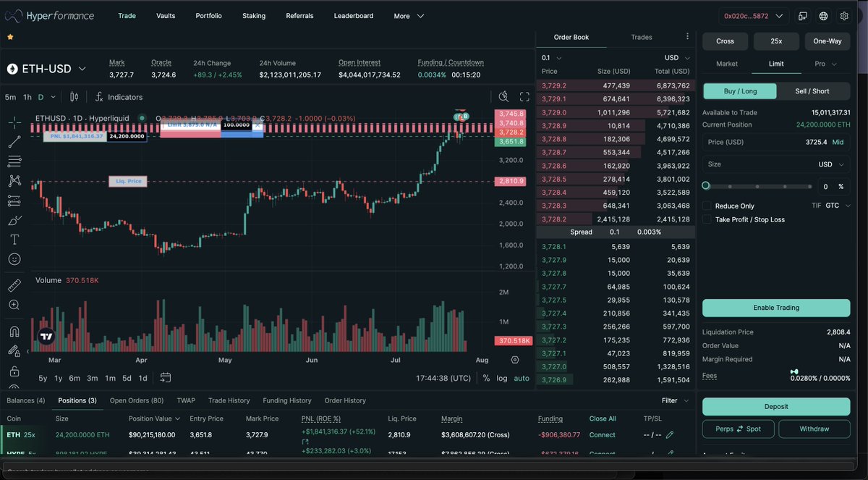
Task: Open the emoji icons tool
Action: tap(14, 259)
